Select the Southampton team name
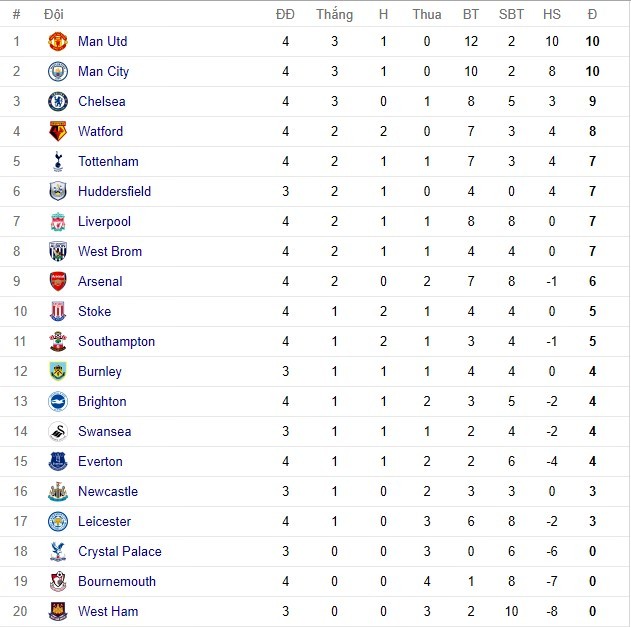This screenshot has height=627, width=631. 116,341
